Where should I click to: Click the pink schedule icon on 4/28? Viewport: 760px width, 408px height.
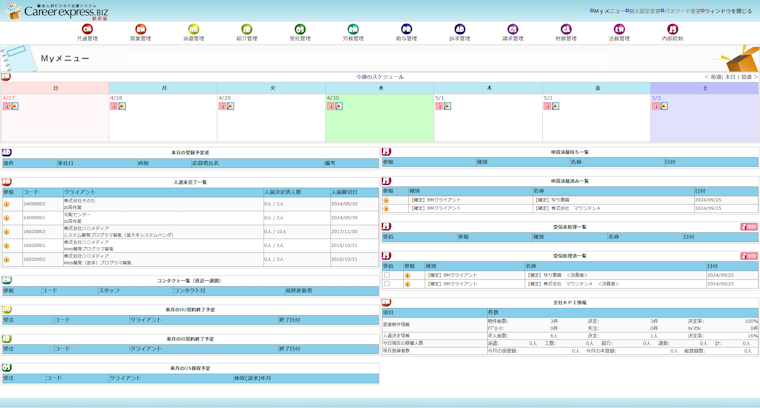click(114, 106)
